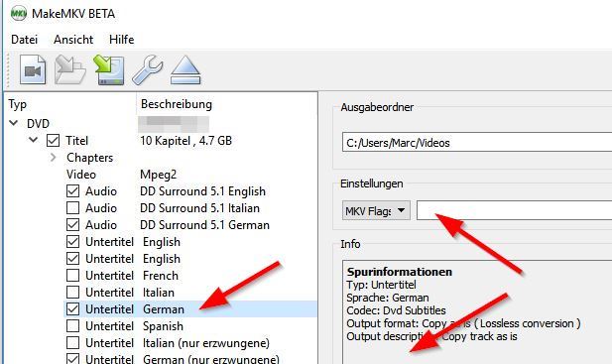The width and height of the screenshot is (612, 364).
Task: Click the save to hard drive icon
Action: [109, 69]
